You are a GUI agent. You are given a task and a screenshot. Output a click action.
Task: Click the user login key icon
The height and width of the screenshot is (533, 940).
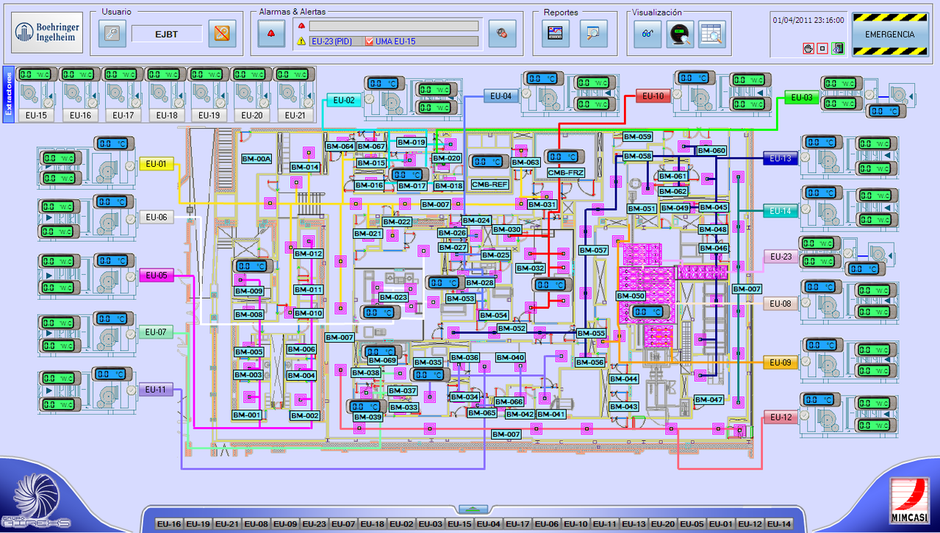[112, 34]
